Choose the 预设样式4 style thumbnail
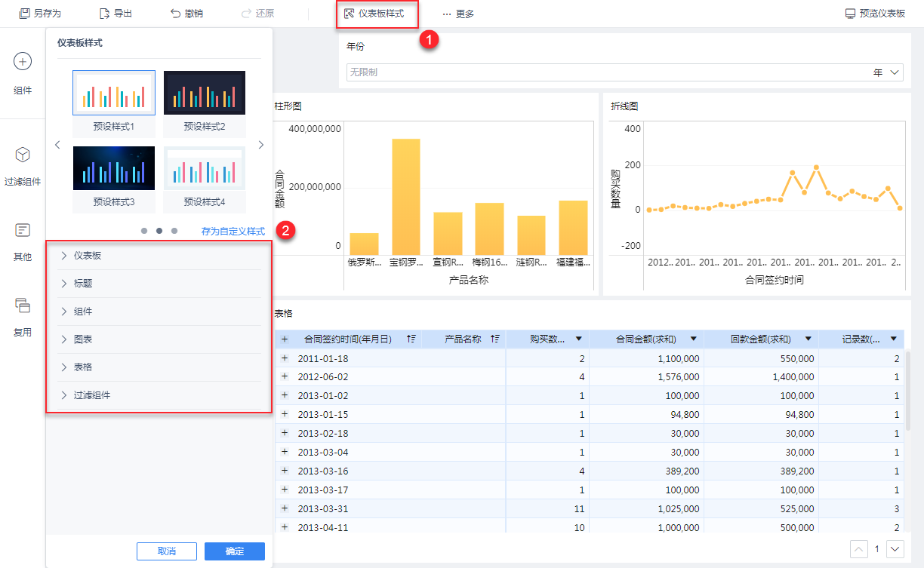Image resolution: width=924 pixels, height=568 pixels. [204, 168]
